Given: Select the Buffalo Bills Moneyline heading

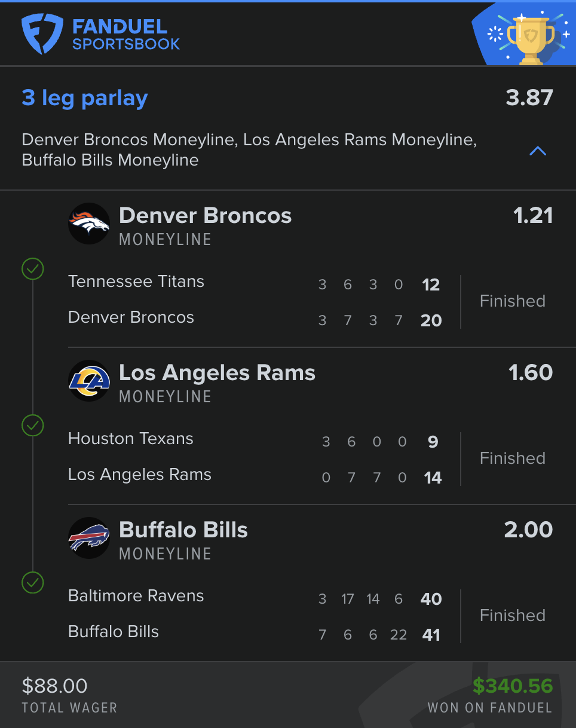Looking at the screenshot, I should 183,530.
